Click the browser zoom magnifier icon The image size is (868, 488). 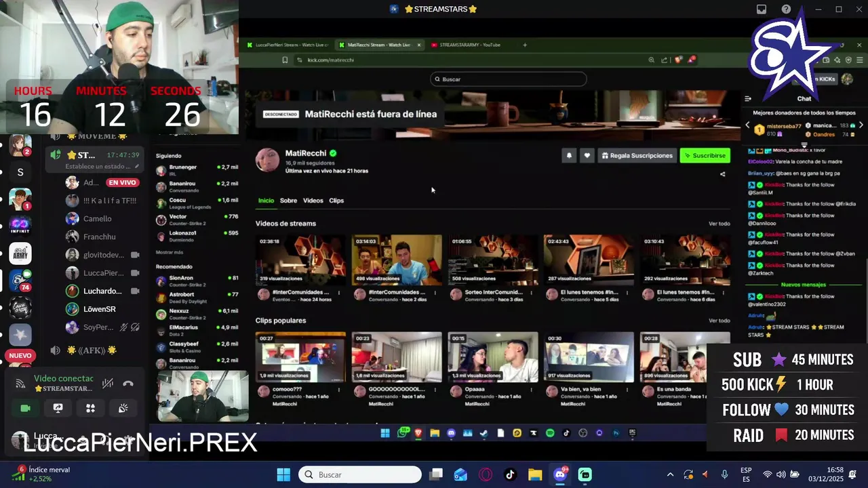pyautogui.click(x=652, y=60)
